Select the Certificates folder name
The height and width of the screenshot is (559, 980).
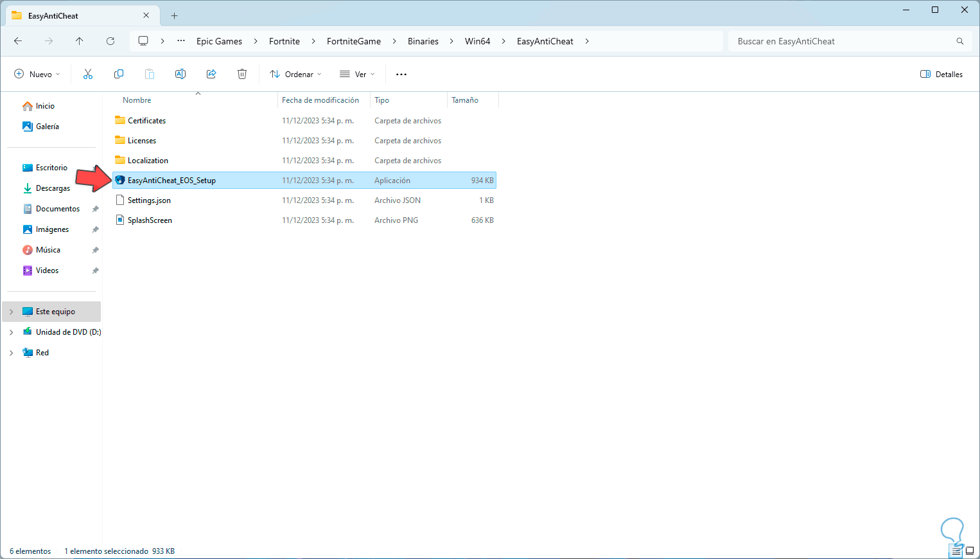point(146,121)
